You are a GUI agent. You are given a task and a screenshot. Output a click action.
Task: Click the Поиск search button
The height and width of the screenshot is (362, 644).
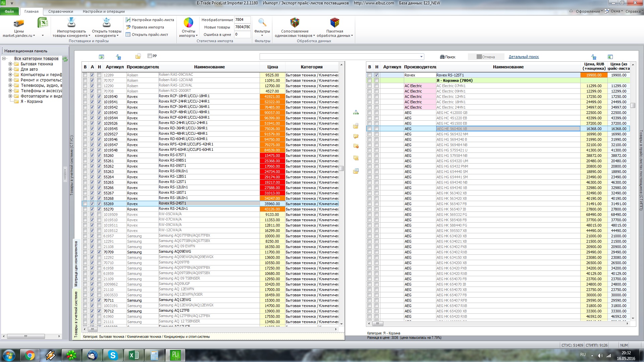[448, 57]
